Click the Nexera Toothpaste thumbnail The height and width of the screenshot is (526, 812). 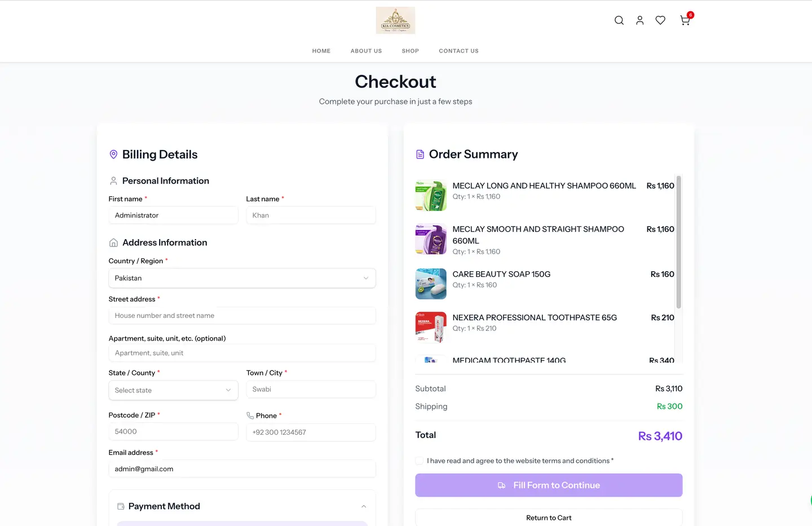pyautogui.click(x=431, y=327)
